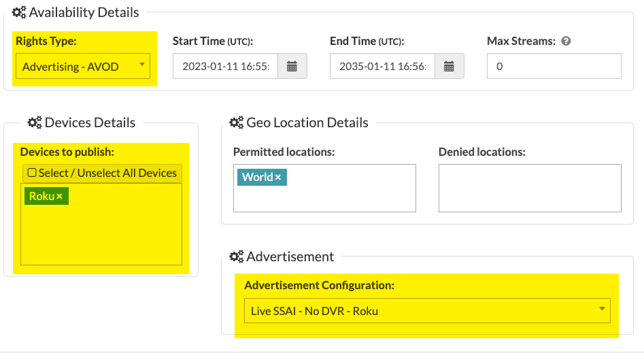Image resolution: width=644 pixels, height=362 pixels.
Task: Toggle Select / Unselect All Devices checkbox
Action: click(32, 173)
